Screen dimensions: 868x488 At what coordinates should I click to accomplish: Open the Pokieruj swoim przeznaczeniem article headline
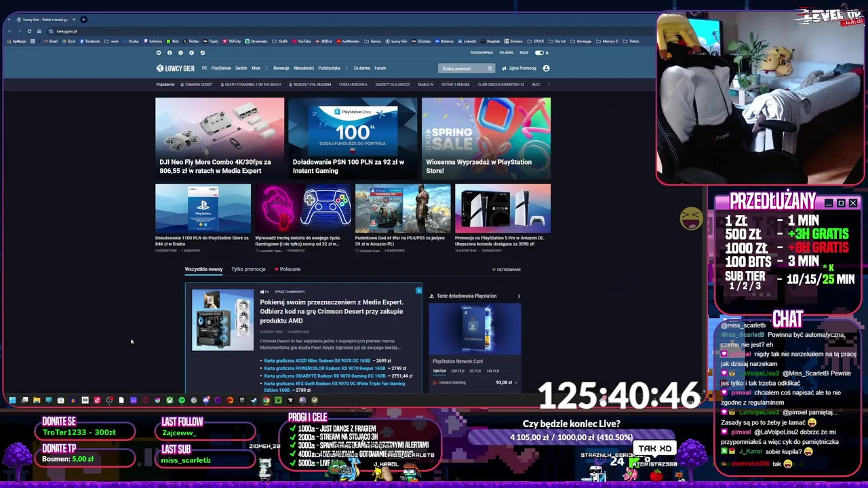331,311
